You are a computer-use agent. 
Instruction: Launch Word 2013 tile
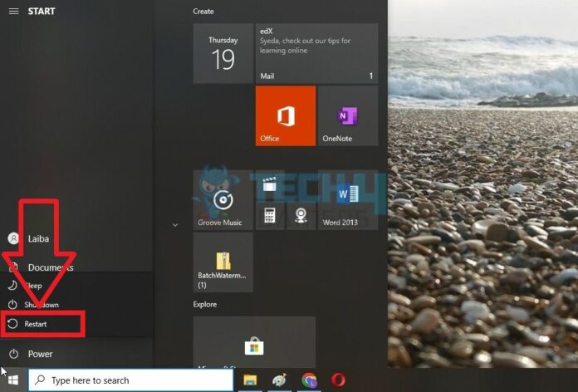[x=348, y=199]
